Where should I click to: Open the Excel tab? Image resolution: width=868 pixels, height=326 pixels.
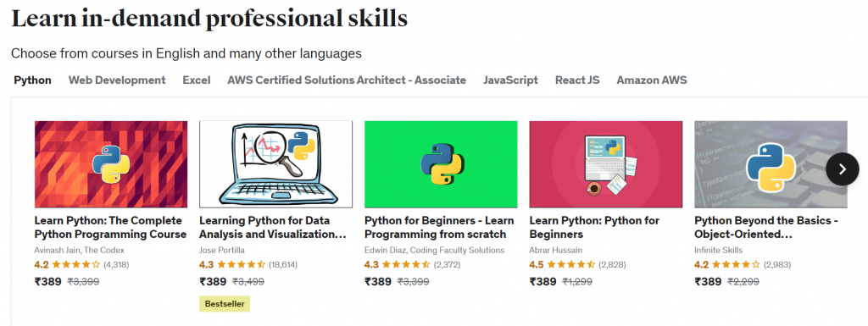[197, 80]
